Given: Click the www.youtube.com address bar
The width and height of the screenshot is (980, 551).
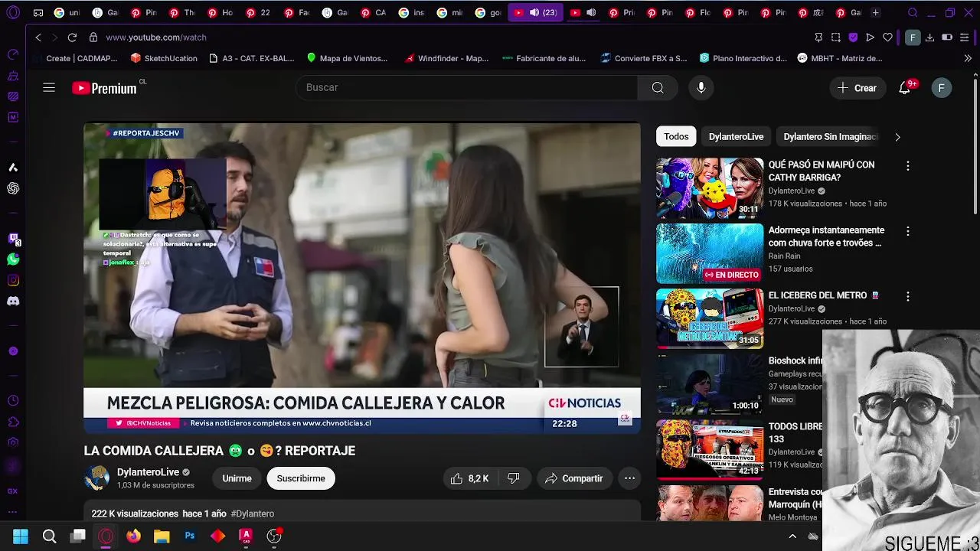Looking at the screenshot, I should click(155, 37).
